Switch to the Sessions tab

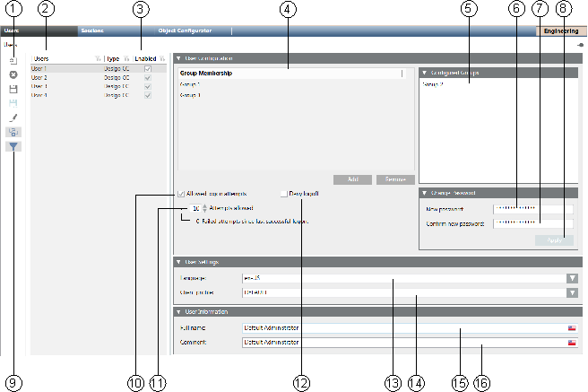point(92,30)
